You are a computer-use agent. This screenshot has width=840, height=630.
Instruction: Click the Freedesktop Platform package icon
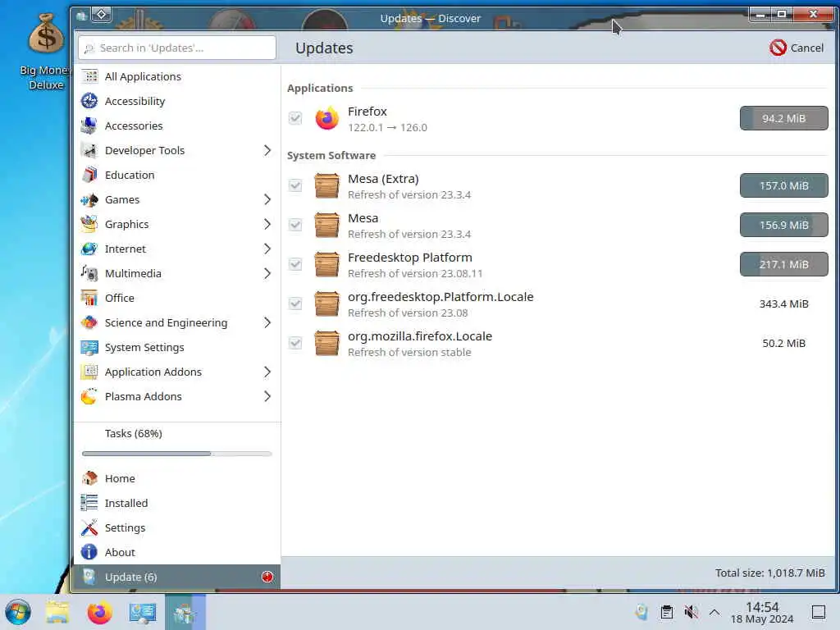click(x=326, y=265)
